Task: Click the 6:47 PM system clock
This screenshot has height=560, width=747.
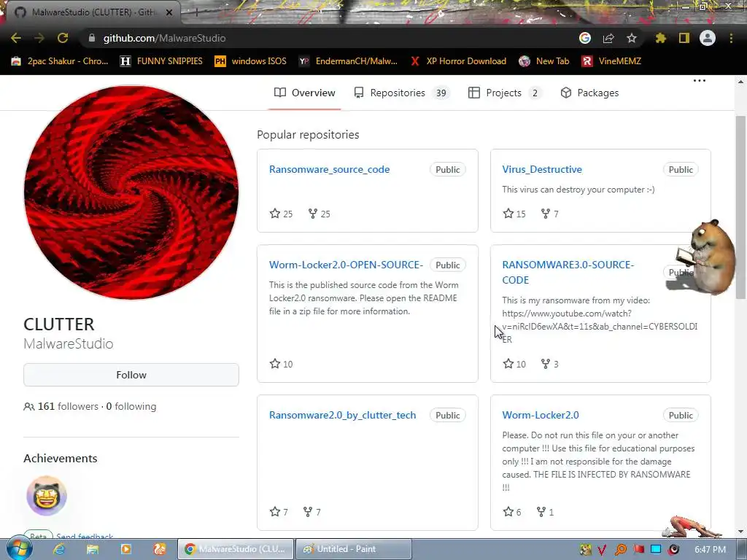Action: click(x=710, y=550)
